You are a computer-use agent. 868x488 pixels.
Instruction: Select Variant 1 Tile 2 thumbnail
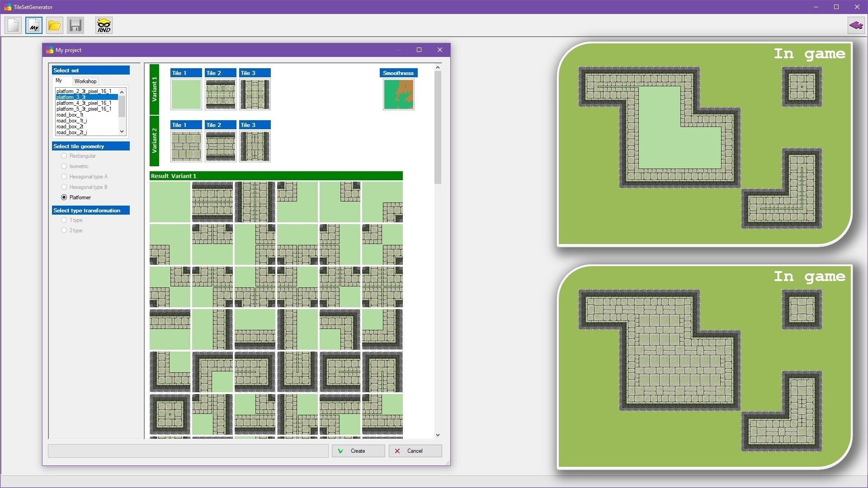pyautogui.click(x=221, y=94)
